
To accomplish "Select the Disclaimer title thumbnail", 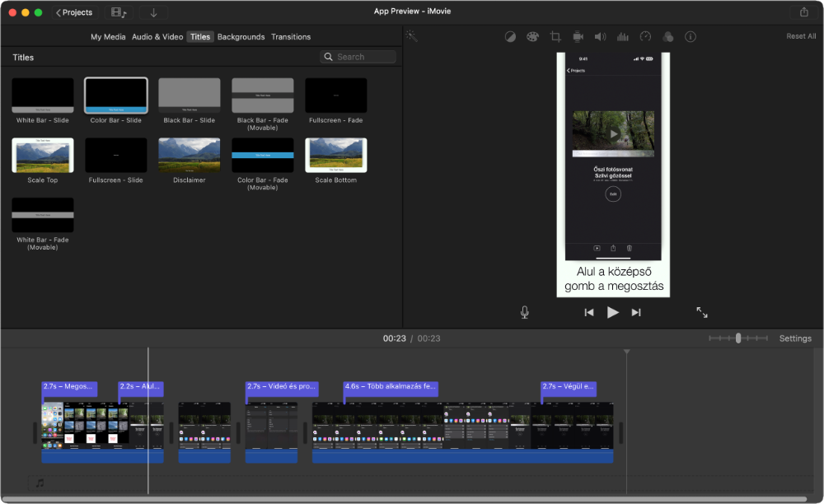I will click(190, 156).
